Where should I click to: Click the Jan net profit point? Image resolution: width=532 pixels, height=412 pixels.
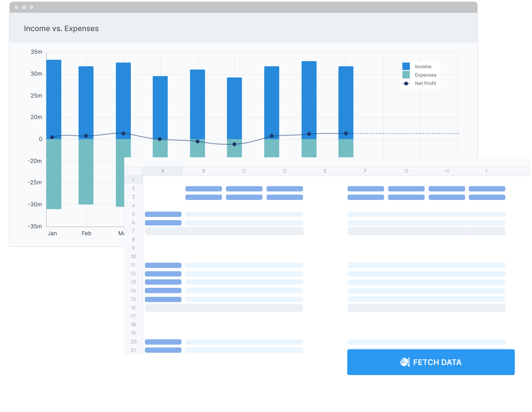52,137
